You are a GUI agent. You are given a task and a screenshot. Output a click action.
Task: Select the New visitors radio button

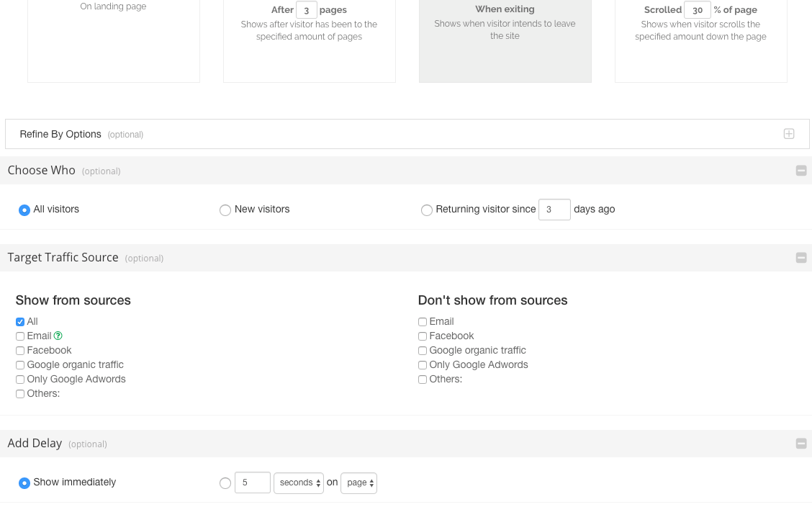pos(225,210)
